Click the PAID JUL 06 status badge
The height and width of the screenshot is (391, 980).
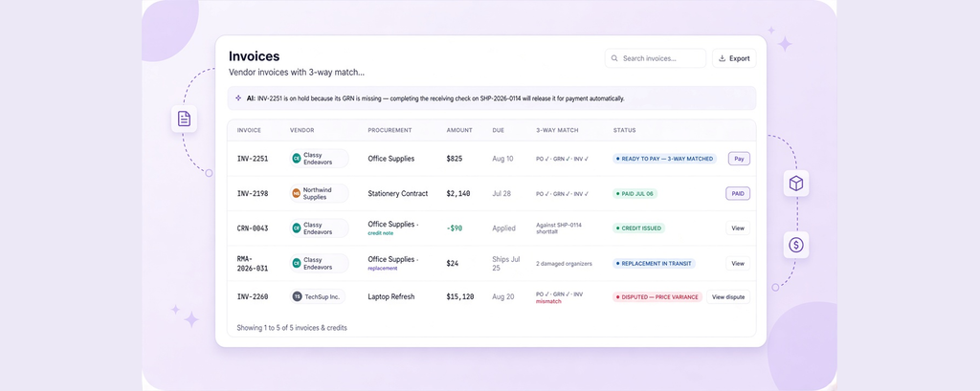(x=635, y=194)
